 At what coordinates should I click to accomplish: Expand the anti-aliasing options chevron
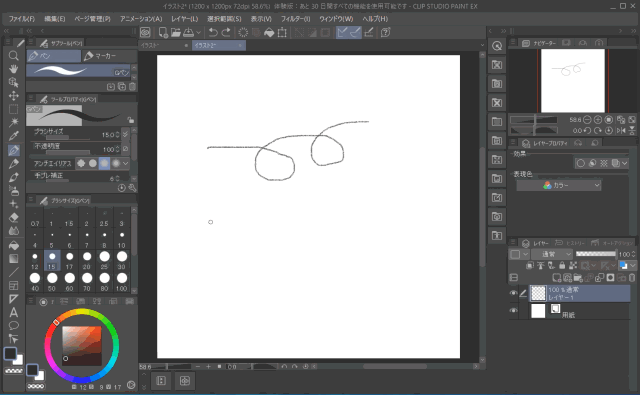pyautogui.click(x=125, y=163)
